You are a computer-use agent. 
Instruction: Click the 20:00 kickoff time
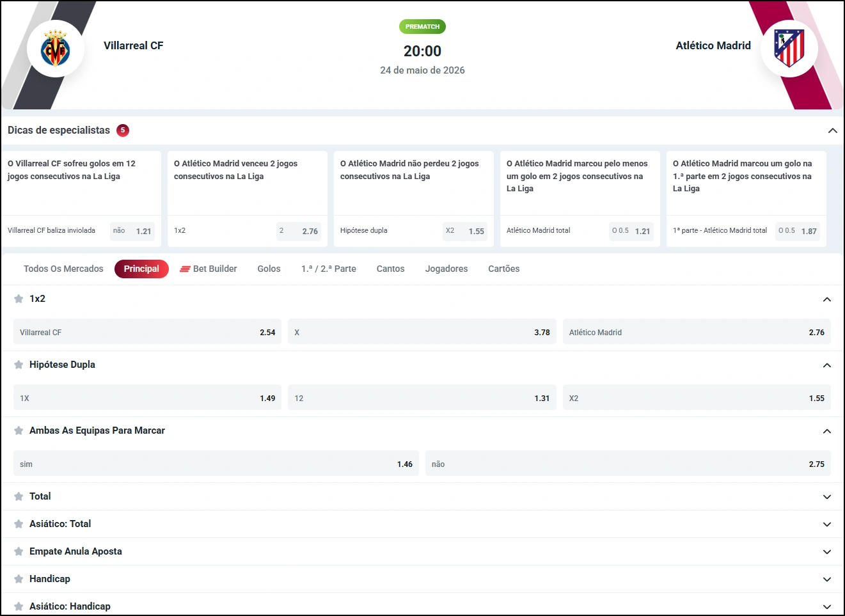[x=422, y=51]
